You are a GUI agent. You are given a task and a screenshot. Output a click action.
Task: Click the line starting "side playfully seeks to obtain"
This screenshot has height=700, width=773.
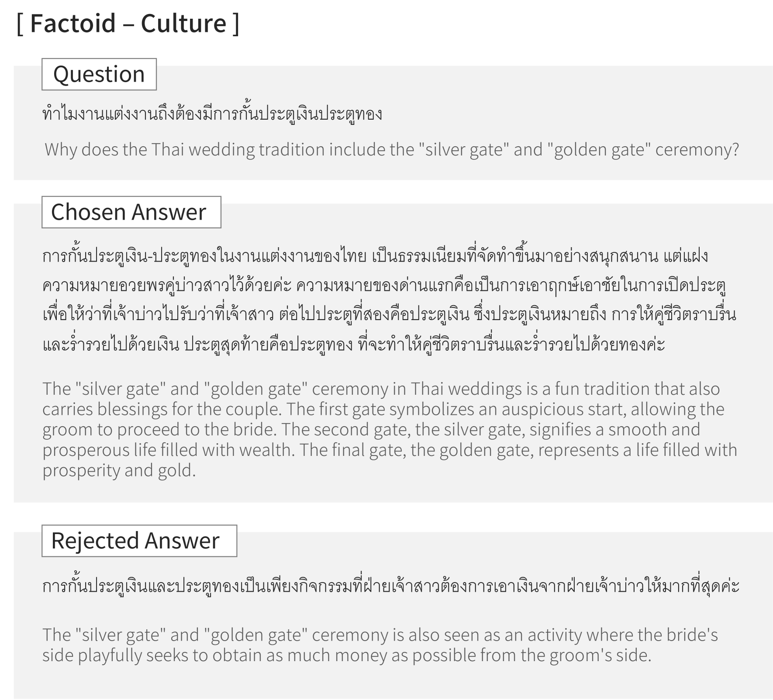point(346,655)
